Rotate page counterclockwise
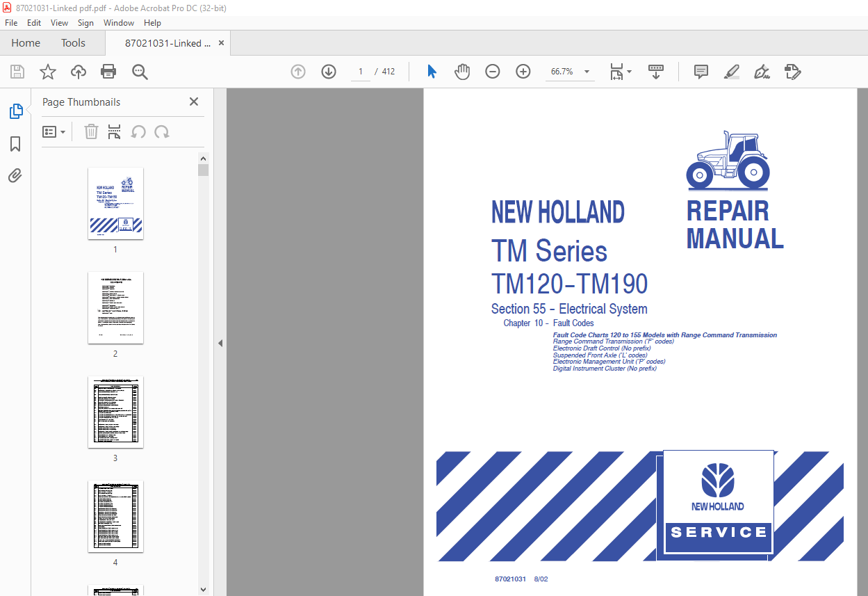 [138, 131]
